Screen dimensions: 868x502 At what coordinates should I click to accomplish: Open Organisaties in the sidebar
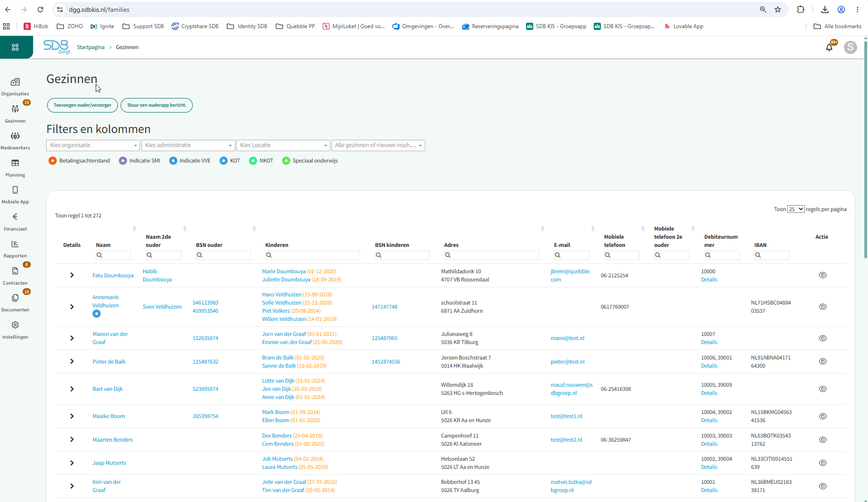click(x=15, y=87)
